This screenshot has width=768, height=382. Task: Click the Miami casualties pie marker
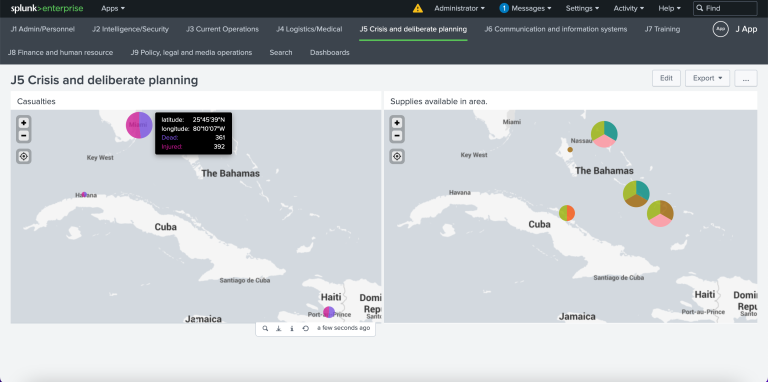pyautogui.click(x=139, y=125)
